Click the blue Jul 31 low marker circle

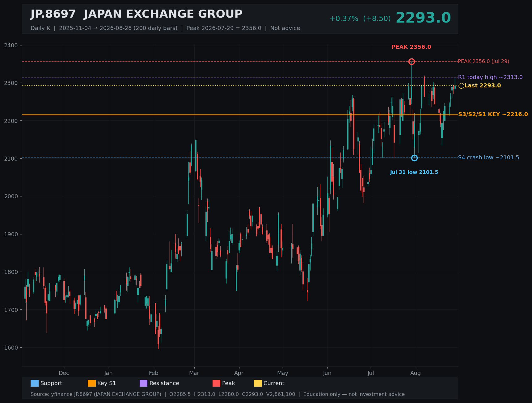click(x=414, y=158)
